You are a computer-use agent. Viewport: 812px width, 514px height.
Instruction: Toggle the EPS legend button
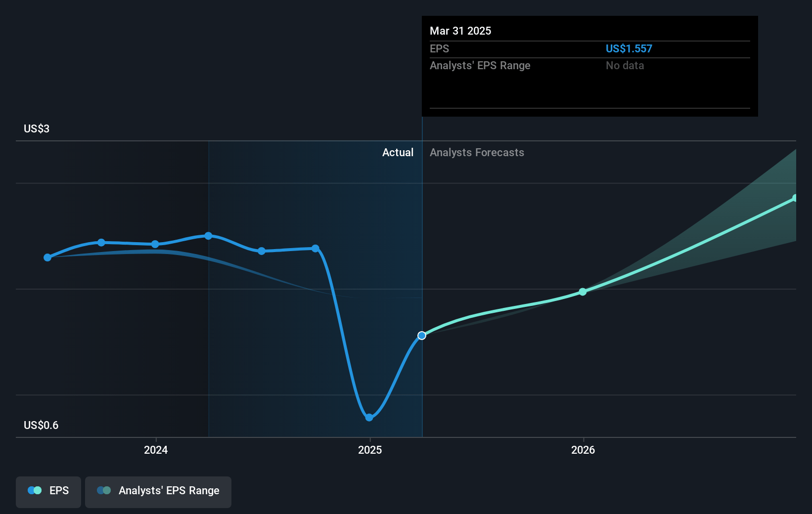click(48, 492)
